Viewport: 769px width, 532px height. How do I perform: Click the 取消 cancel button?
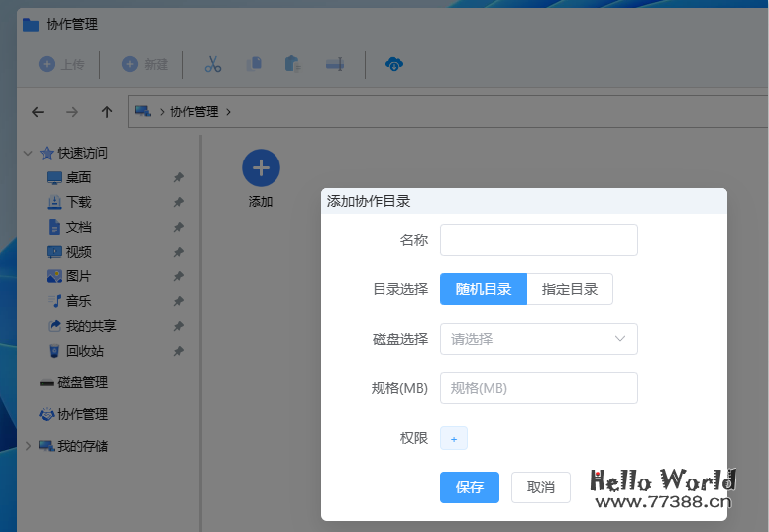(x=541, y=487)
